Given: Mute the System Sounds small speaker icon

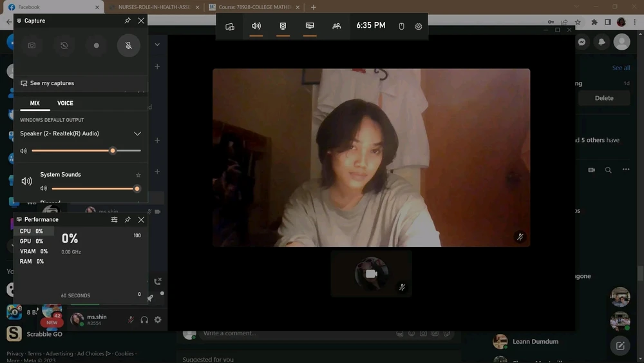Looking at the screenshot, I should [44, 189].
